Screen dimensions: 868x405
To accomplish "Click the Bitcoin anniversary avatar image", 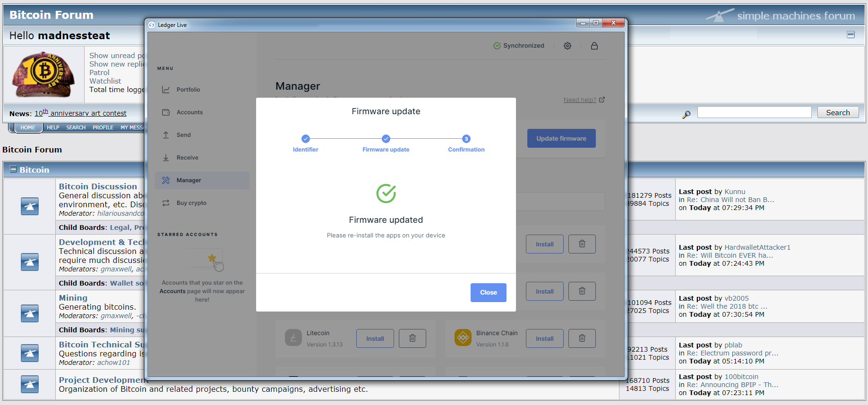I will pos(43,74).
